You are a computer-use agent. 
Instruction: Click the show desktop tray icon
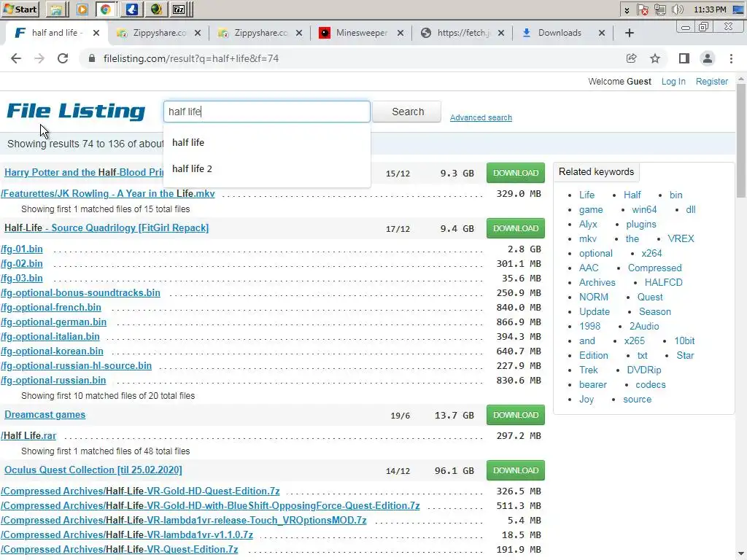738,9
